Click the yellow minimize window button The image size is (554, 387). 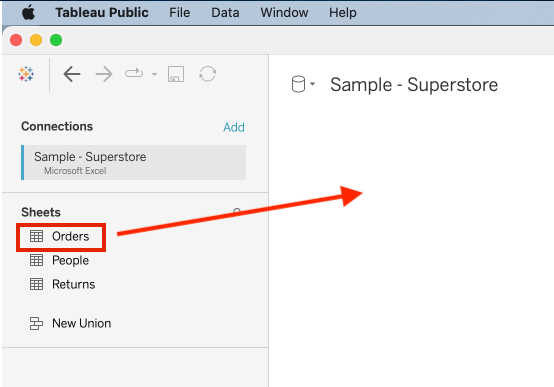click(36, 40)
